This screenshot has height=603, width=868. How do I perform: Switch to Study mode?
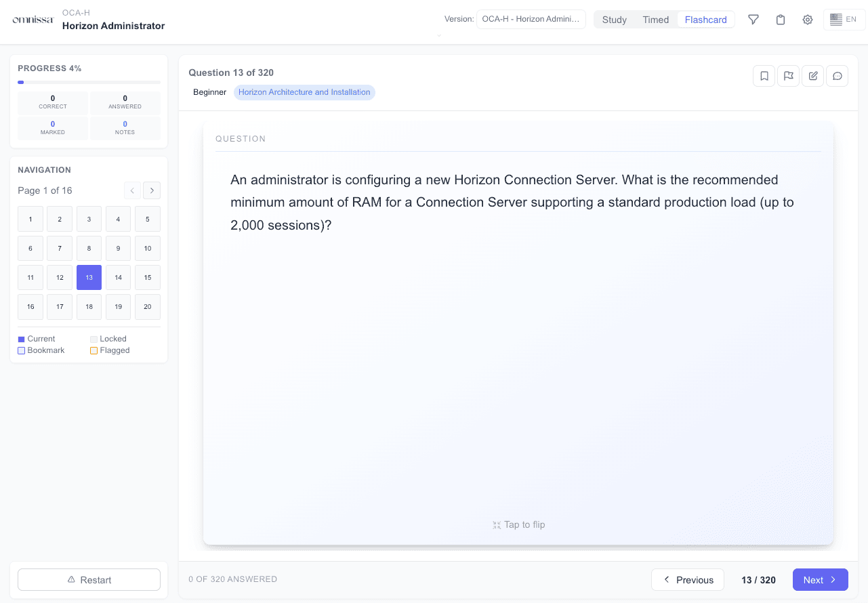[x=613, y=20]
